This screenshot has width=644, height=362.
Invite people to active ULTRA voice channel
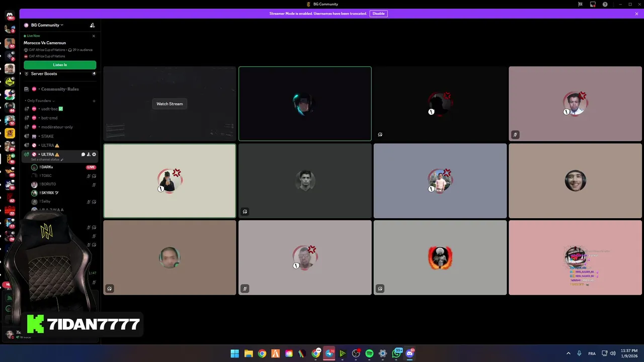click(x=89, y=154)
